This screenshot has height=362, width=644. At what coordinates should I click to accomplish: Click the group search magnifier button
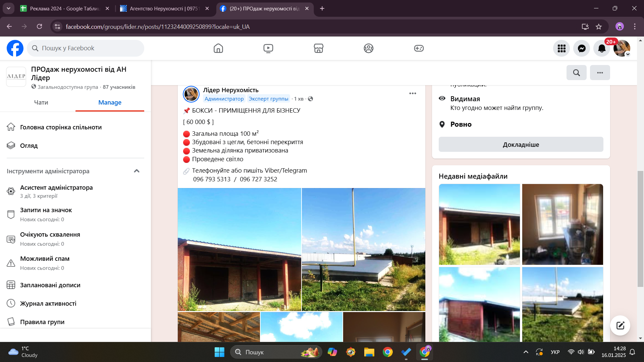click(x=576, y=72)
